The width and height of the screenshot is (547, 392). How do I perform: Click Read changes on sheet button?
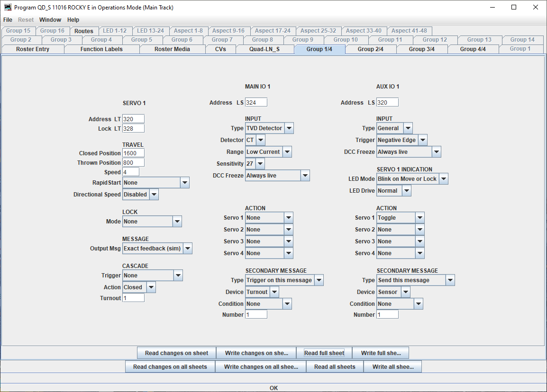point(176,353)
